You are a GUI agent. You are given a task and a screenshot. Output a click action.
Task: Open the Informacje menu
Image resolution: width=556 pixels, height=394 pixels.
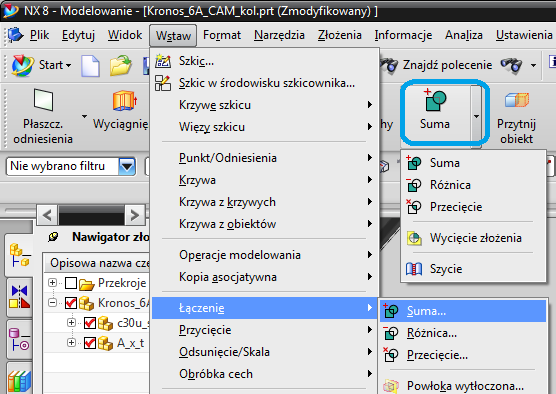(403, 35)
